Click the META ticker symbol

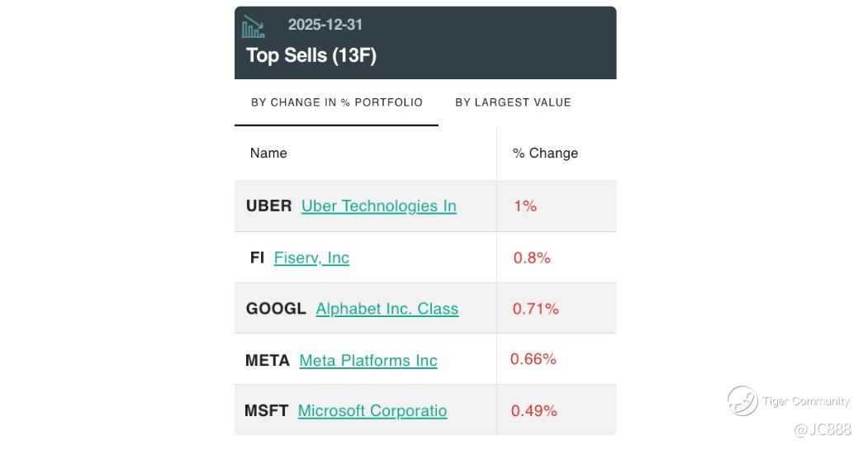pyautogui.click(x=268, y=360)
